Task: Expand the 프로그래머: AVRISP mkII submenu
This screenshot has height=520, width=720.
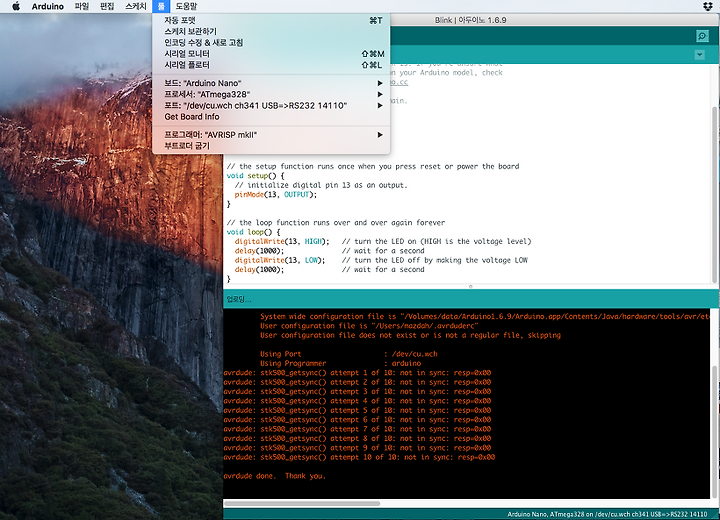Action: pos(271,135)
